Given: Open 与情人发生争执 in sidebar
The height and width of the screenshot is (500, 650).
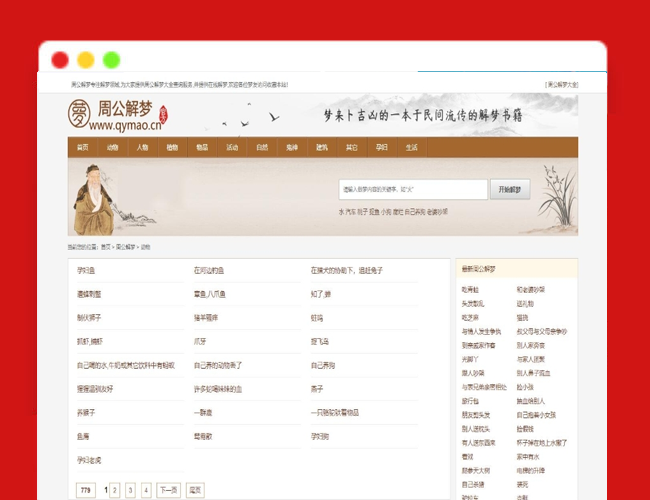Looking at the screenshot, I should point(481,332).
